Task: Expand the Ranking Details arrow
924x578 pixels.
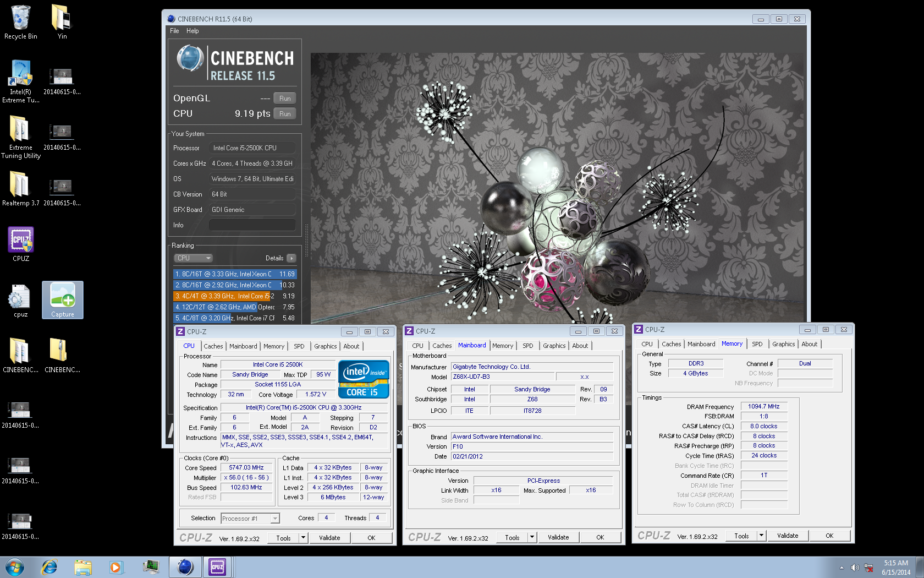Action: point(291,258)
